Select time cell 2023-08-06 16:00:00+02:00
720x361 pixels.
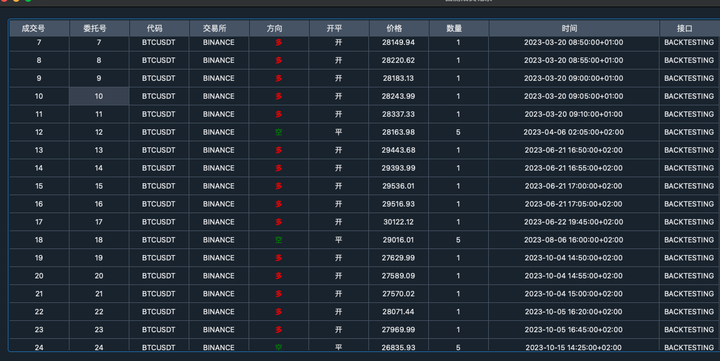(x=574, y=240)
